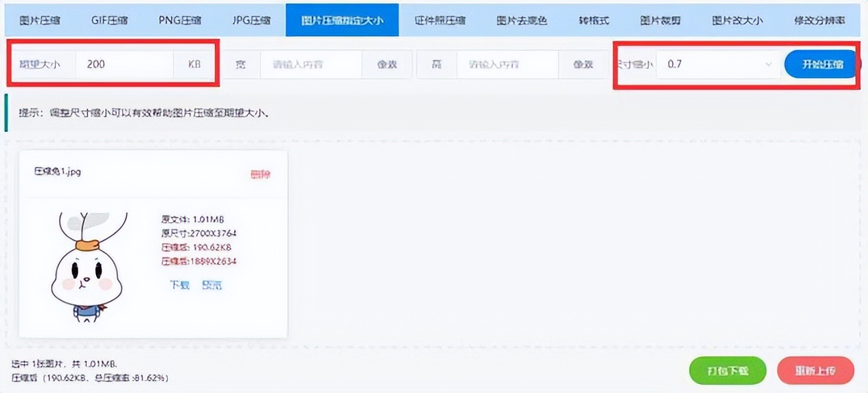Click the 重新上传 re-upload button
The height and width of the screenshot is (393, 868).
(815, 371)
